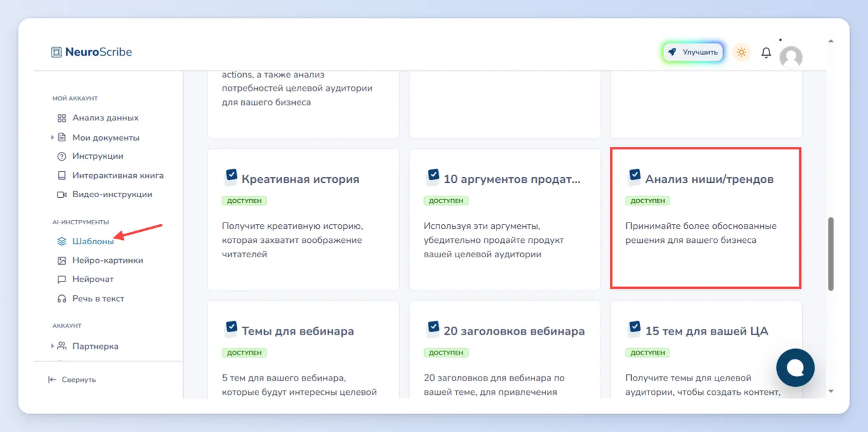Click the checkbox icon on Креативная история

[231, 177]
